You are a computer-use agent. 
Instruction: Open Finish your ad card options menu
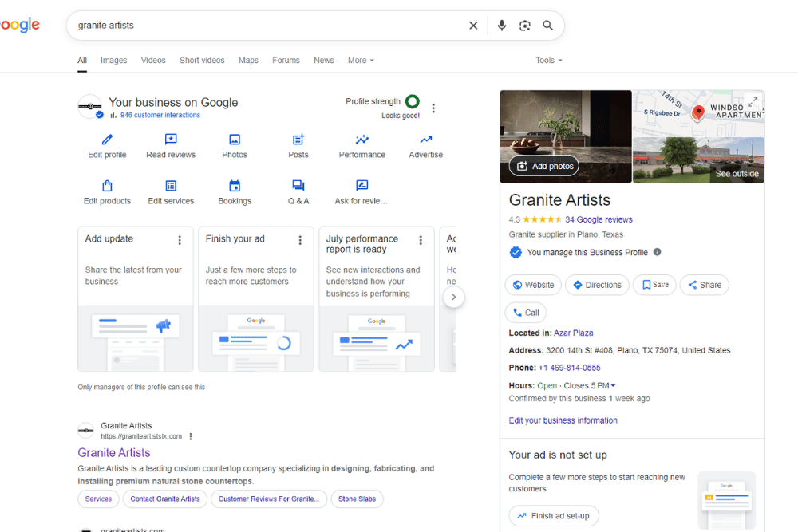tap(300, 240)
